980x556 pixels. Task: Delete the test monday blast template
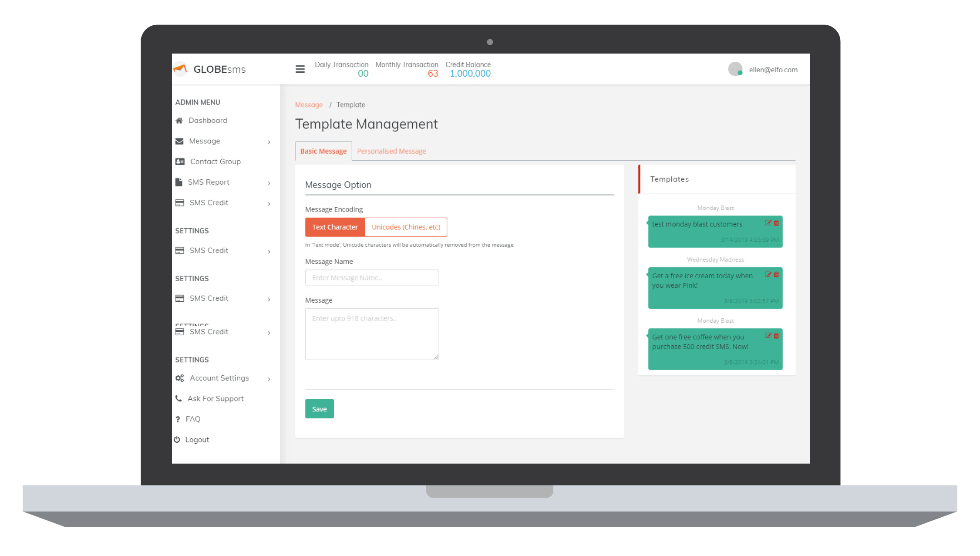[x=776, y=223]
